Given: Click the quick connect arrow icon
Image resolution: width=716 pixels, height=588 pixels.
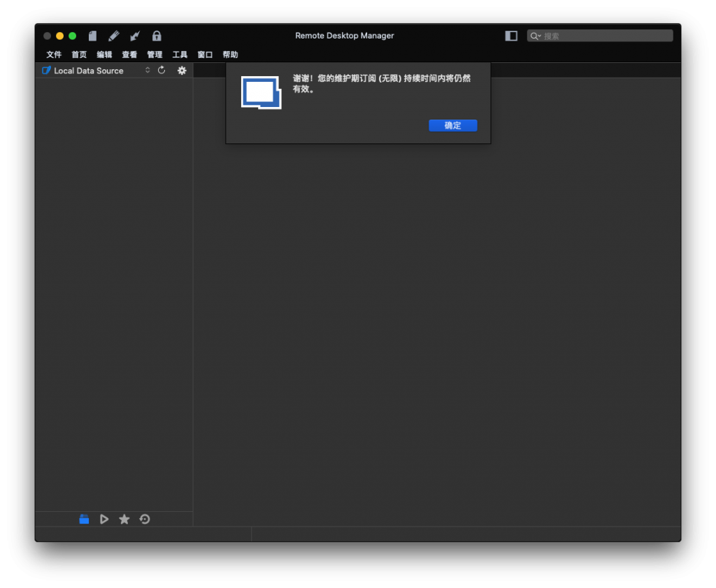Looking at the screenshot, I should point(135,36).
